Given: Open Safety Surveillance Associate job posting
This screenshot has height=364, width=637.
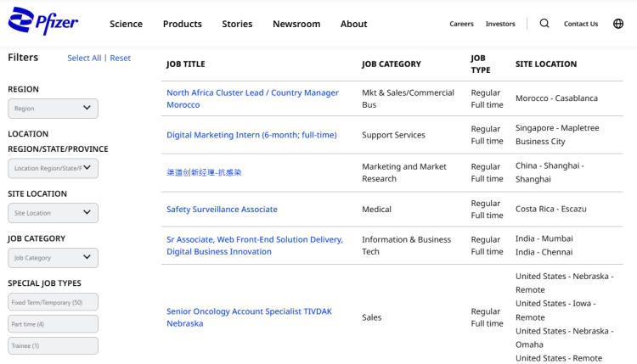Looking at the screenshot, I should pyautogui.click(x=222, y=210).
